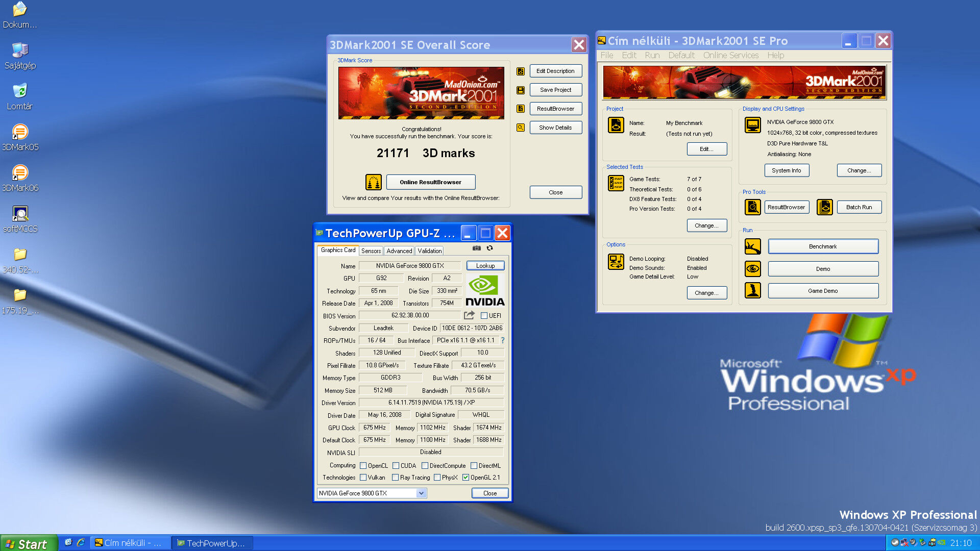Toggle the CUDA checkbox
The image size is (980, 551).
pos(396,466)
